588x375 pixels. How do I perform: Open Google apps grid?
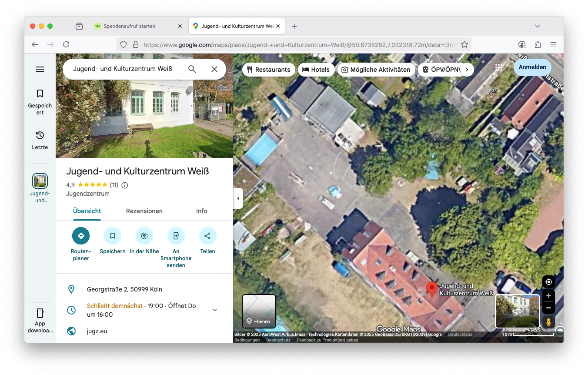click(499, 67)
